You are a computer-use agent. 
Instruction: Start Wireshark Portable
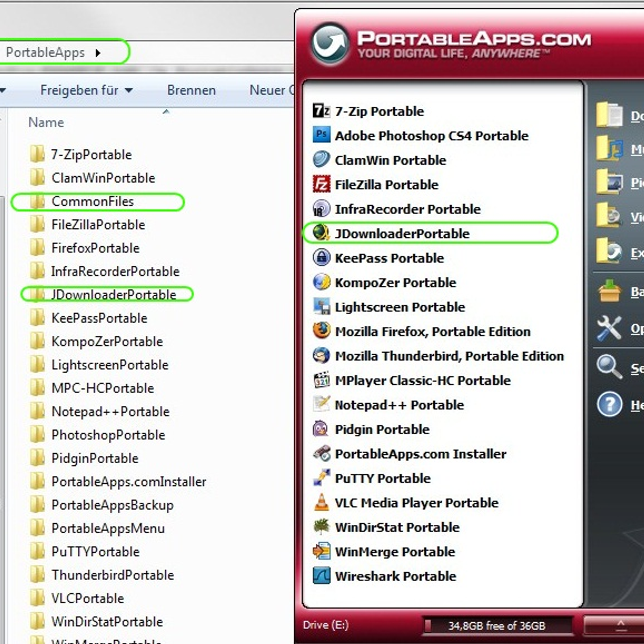(384, 576)
